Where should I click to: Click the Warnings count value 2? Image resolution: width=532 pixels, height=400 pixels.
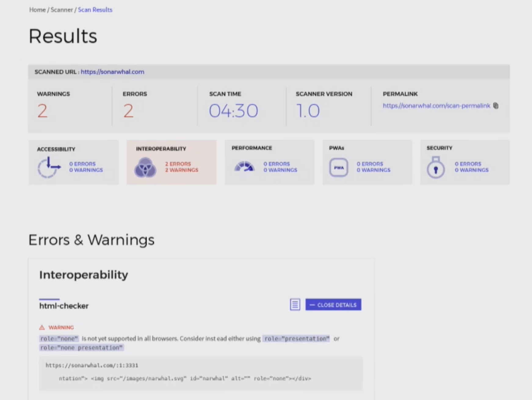pyautogui.click(x=42, y=111)
